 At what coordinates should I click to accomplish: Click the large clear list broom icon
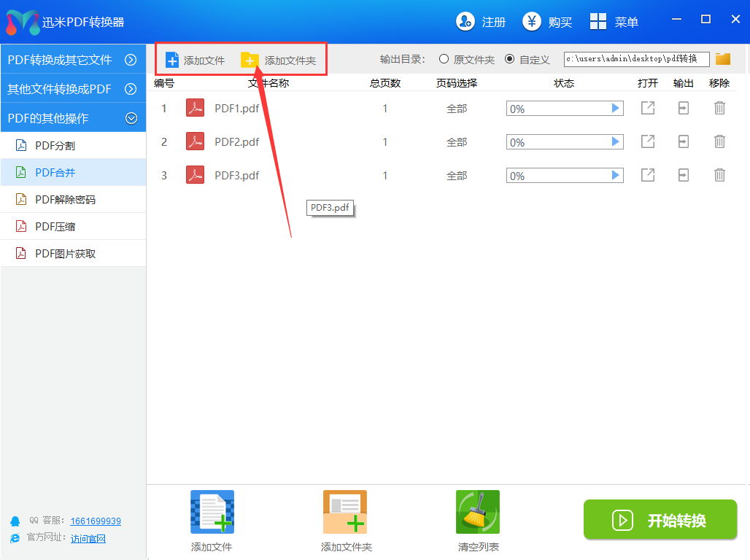tap(477, 512)
